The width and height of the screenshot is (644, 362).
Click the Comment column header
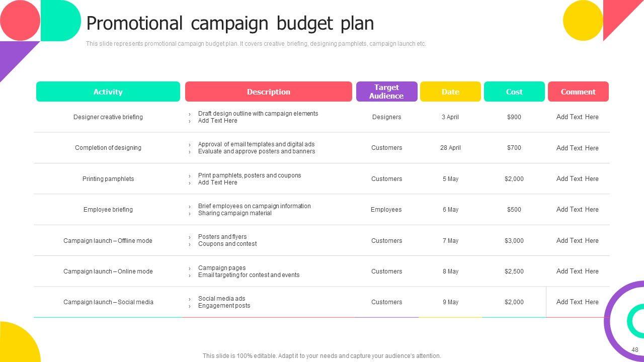[x=578, y=92]
